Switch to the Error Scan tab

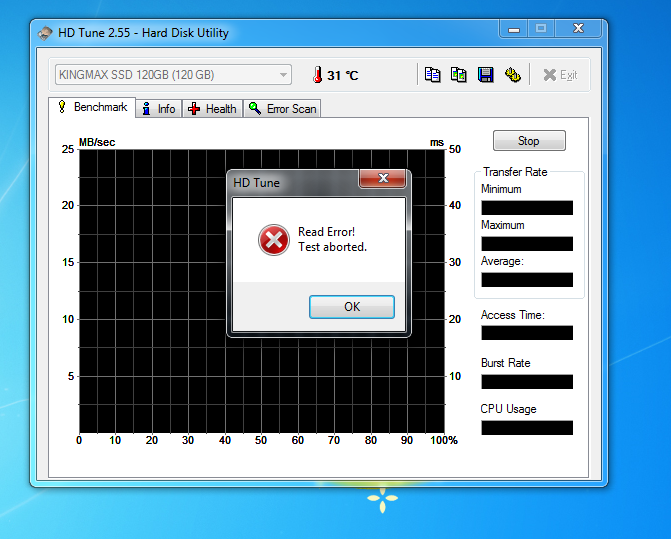click(x=282, y=109)
